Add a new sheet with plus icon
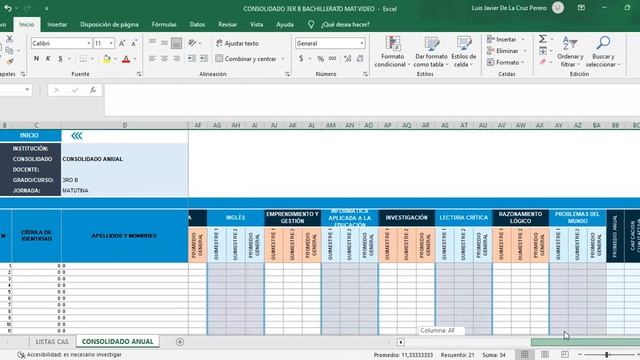The height and width of the screenshot is (360, 640). (x=180, y=342)
